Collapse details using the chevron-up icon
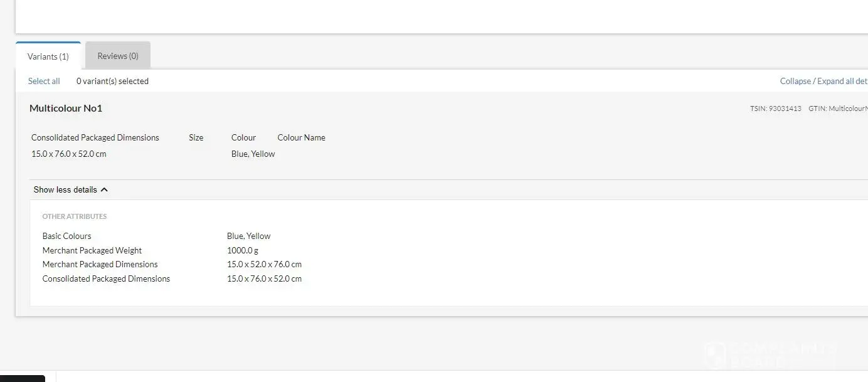868x382 pixels. pyautogui.click(x=104, y=190)
